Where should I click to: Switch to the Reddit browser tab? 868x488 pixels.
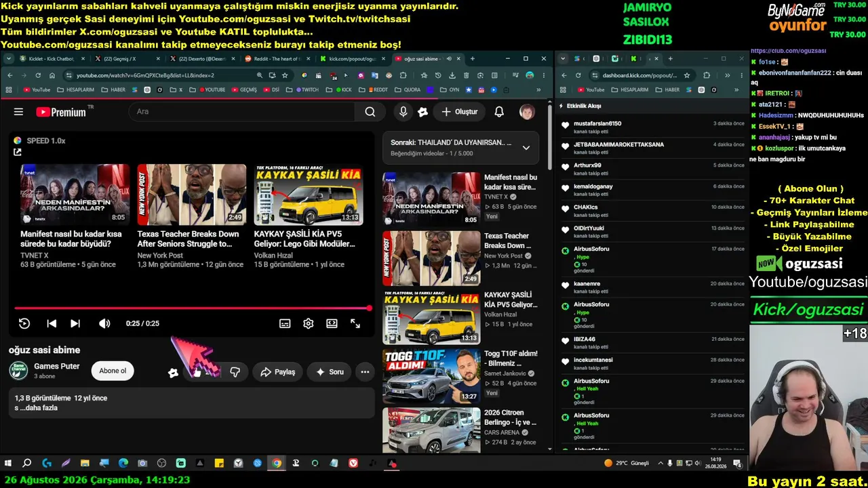tap(278, 59)
